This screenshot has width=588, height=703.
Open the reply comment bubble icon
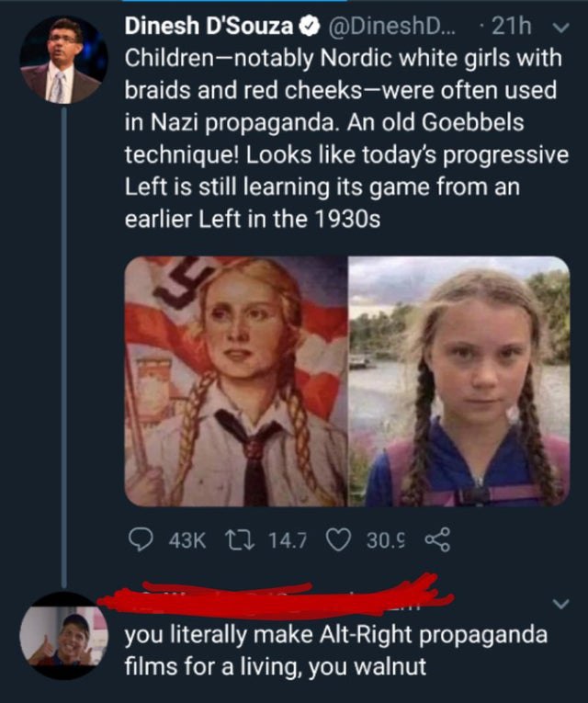[x=141, y=539]
